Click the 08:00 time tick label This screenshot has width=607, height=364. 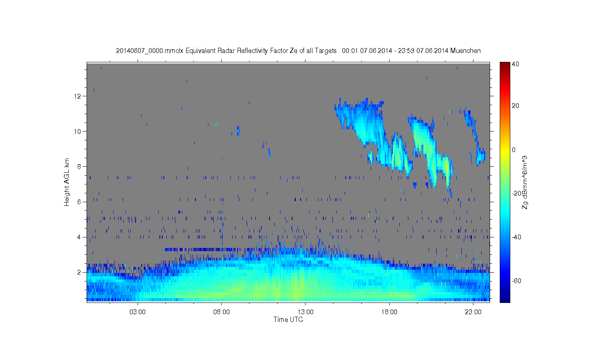click(221, 312)
